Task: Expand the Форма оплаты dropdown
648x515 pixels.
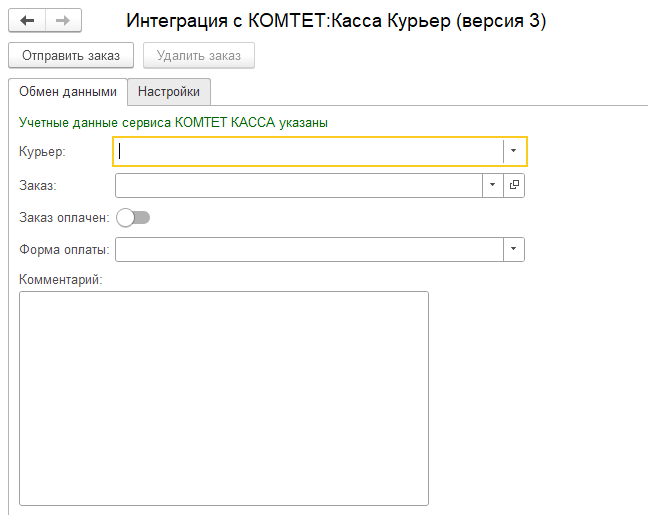Action: pyautogui.click(x=513, y=249)
